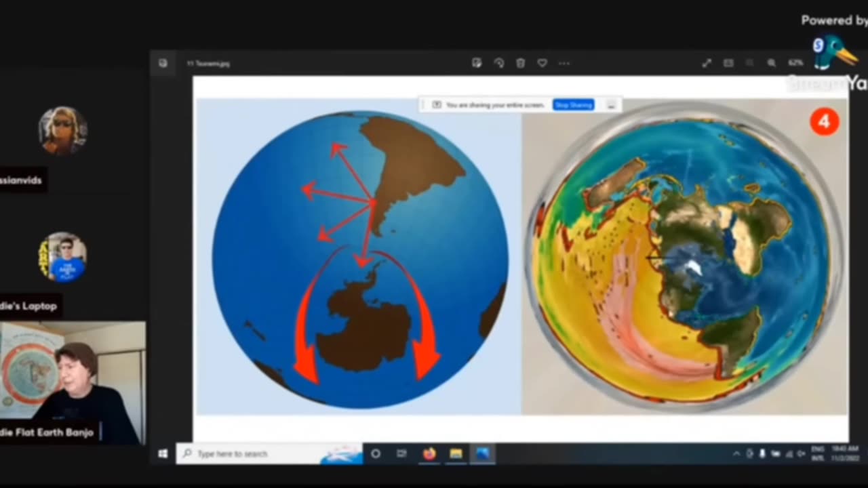The height and width of the screenshot is (488, 868).
Task: Select the sunglasses participant avatar
Action: [x=62, y=130]
